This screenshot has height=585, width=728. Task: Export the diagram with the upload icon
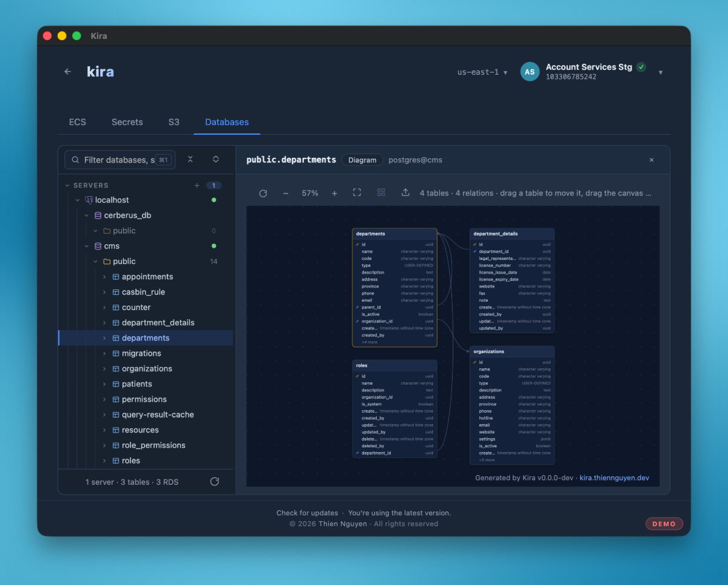click(x=405, y=192)
